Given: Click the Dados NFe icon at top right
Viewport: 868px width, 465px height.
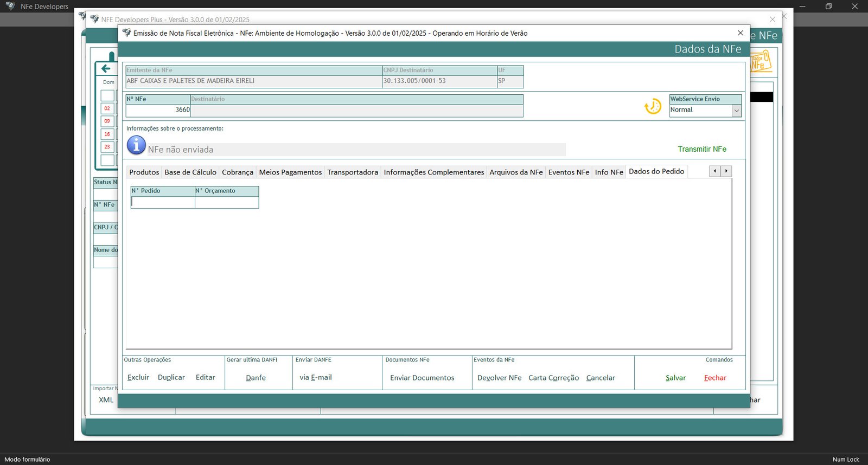Looking at the screenshot, I should [x=761, y=62].
